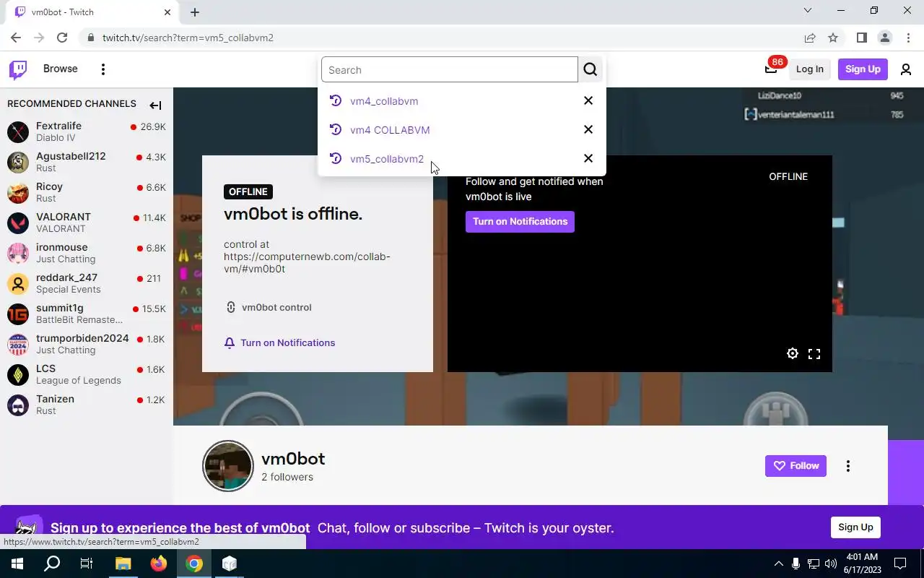Click the search magnifier button
924x578 pixels.
(x=590, y=70)
